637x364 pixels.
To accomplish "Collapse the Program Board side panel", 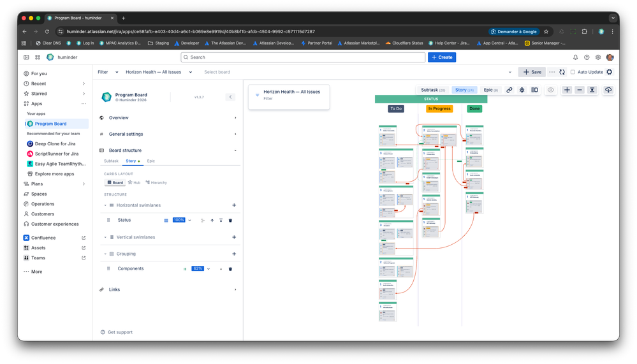I will [230, 97].
